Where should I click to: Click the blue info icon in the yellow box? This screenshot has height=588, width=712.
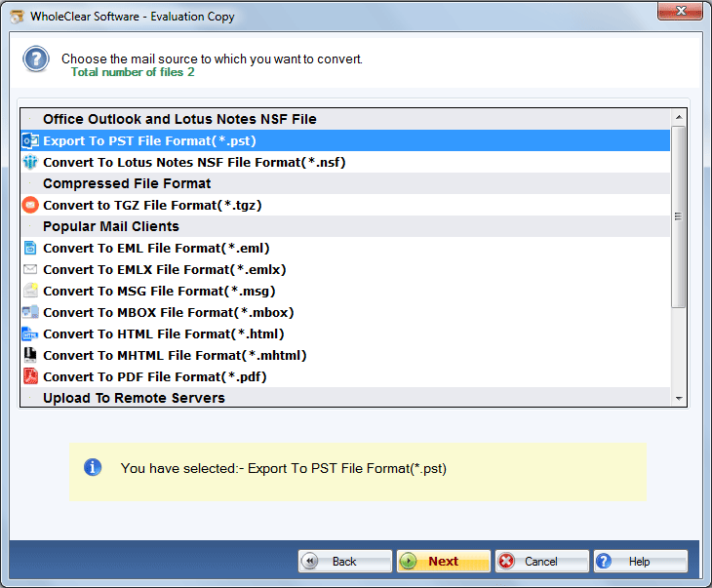click(93, 467)
